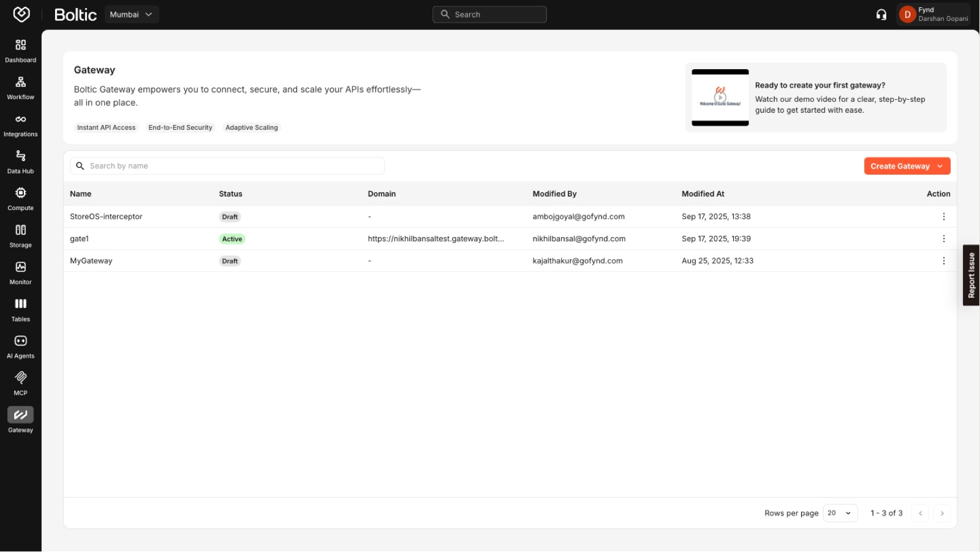The image size is (980, 552).
Task: Open actions menu for gate1 row
Action: pos(944,239)
